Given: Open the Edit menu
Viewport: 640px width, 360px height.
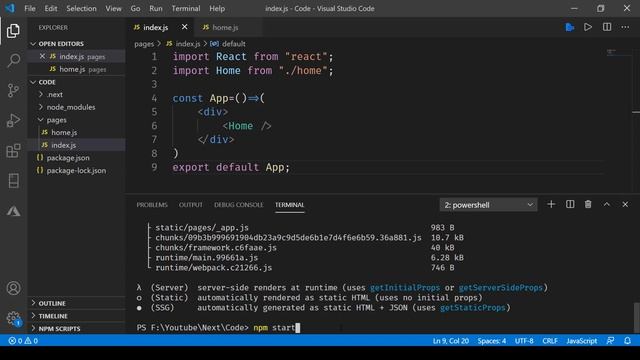Looking at the screenshot, I should [51, 8].
